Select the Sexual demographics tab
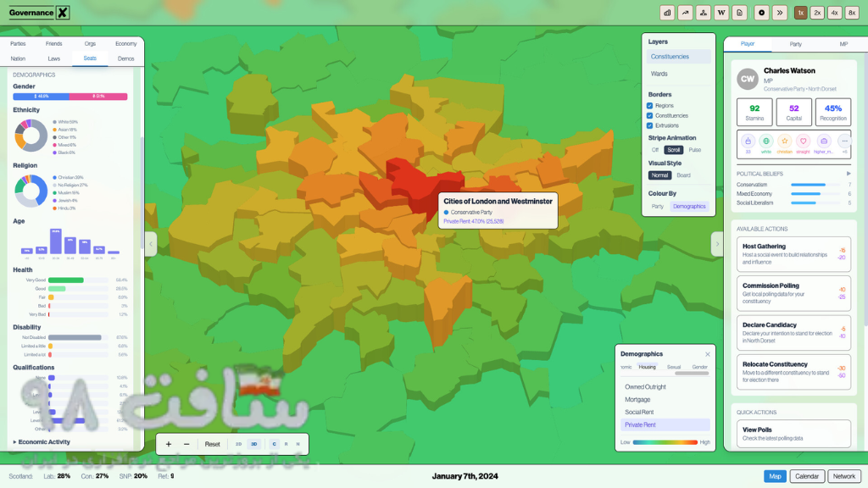 (x=674, y=367)
